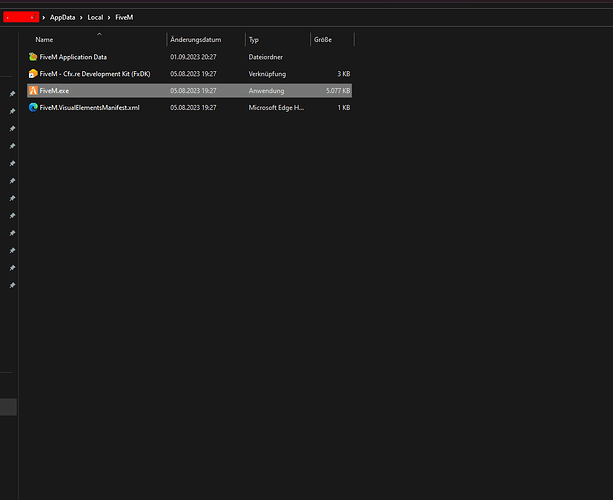Click the Dateiordner type entry
Image resolution: width=613 pixels, height=500 pixels.
(x=266, y=57)
